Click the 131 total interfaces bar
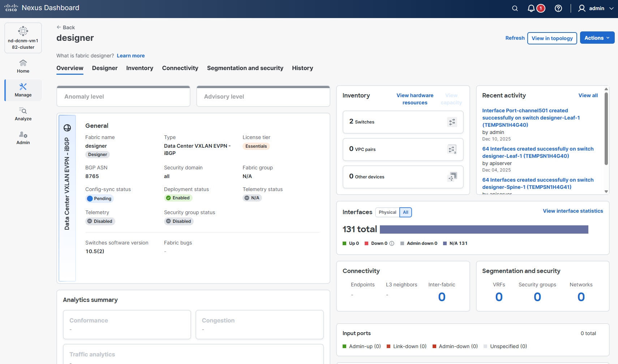Viewport: 618px width, 364px height. pos(484,229)
